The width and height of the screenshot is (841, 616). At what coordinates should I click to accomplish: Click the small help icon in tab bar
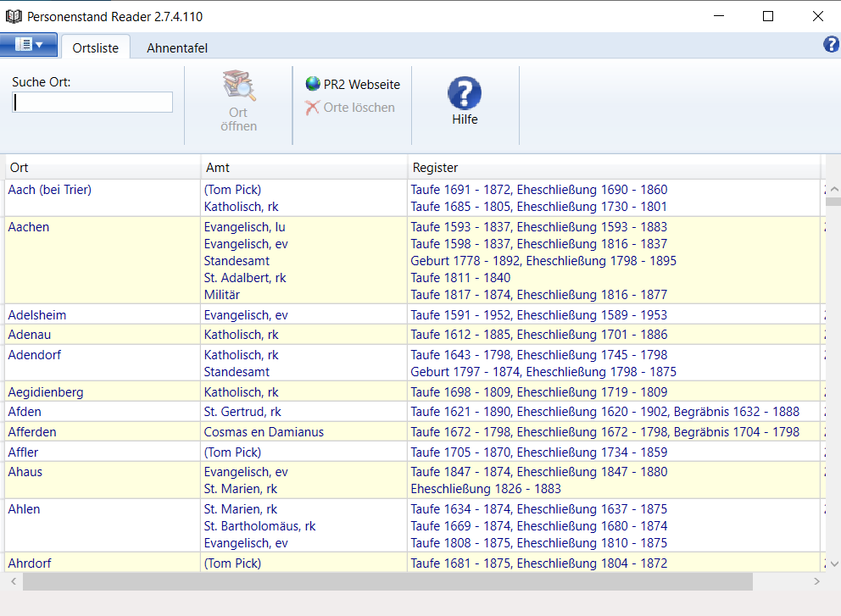(x=831, y=45)
